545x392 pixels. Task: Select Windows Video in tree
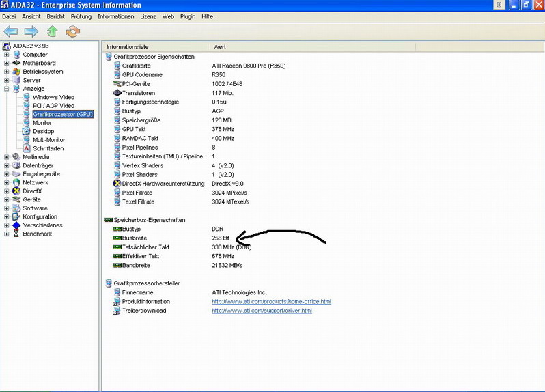point(53,97)
